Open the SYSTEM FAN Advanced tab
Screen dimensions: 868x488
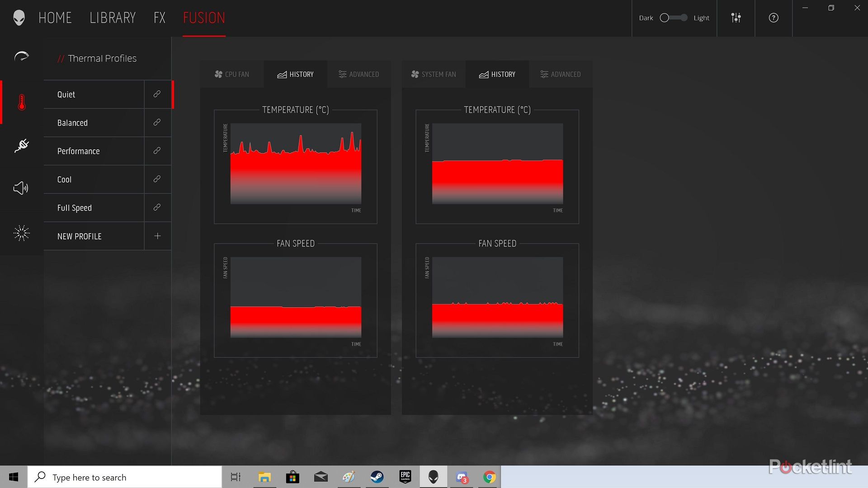[x=560, y=75]
